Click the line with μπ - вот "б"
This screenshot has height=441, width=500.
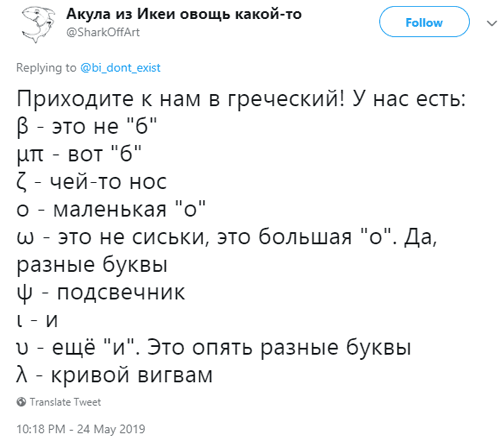(x=79, y=154)
